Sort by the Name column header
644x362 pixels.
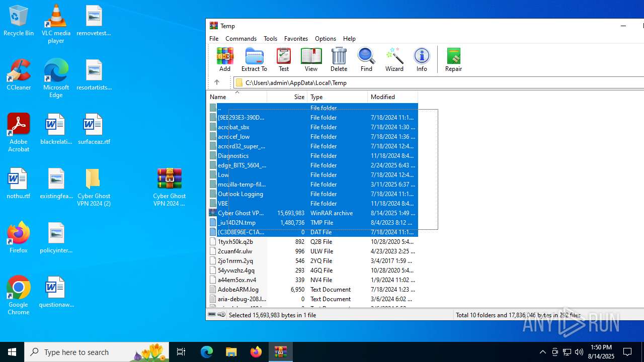tap(236, 97)
